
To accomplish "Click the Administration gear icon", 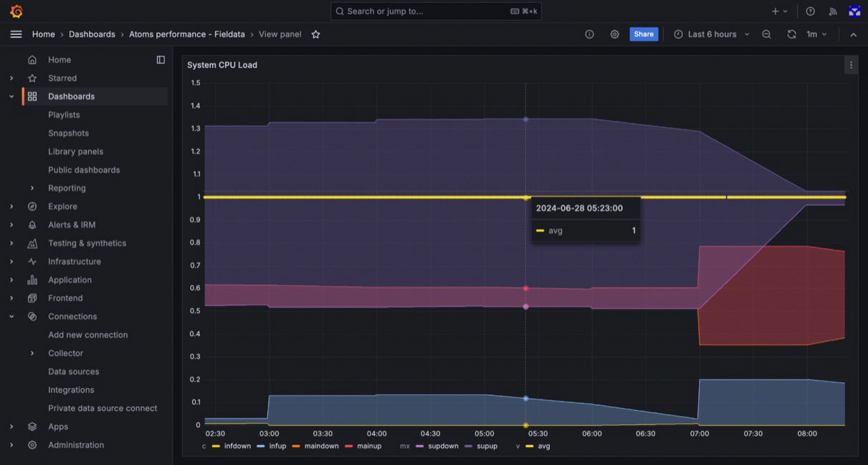I will coord(32,445).
